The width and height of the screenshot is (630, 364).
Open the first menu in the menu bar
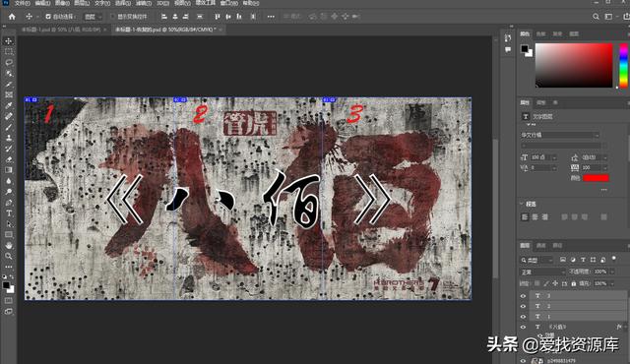[x=23, y=3]
